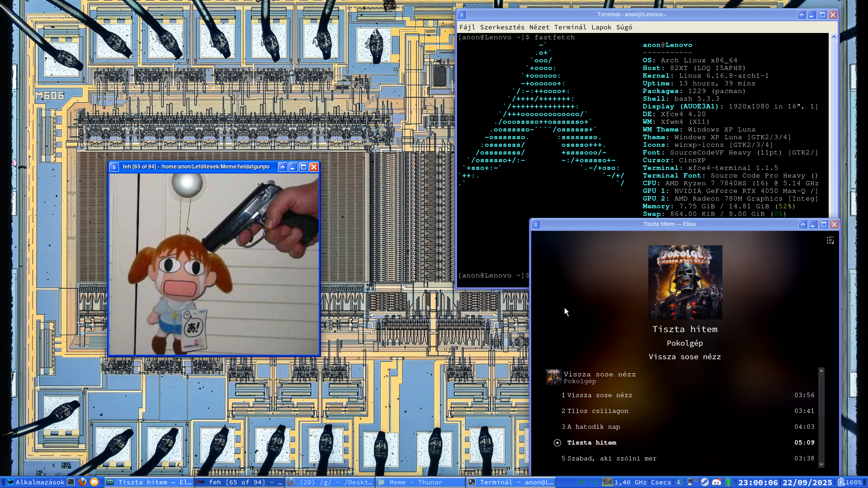Open the Lapok menu in Terminal

601,27
